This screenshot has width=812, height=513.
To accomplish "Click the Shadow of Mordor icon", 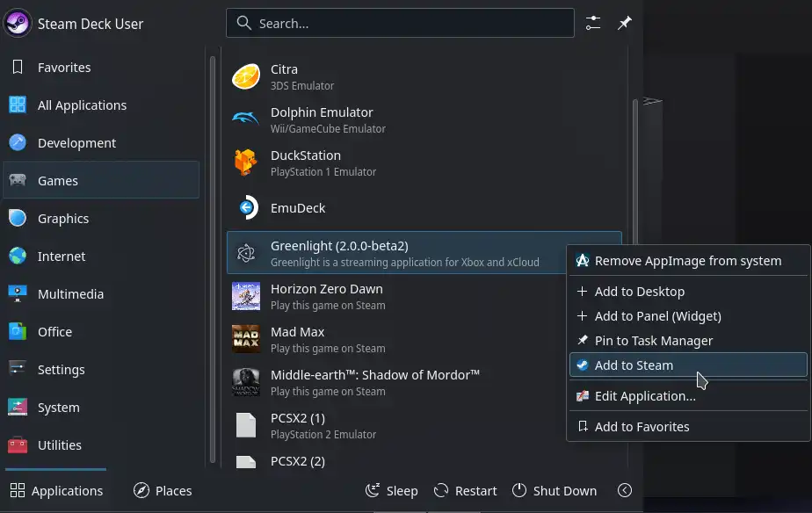I will [x=246, y=383].
